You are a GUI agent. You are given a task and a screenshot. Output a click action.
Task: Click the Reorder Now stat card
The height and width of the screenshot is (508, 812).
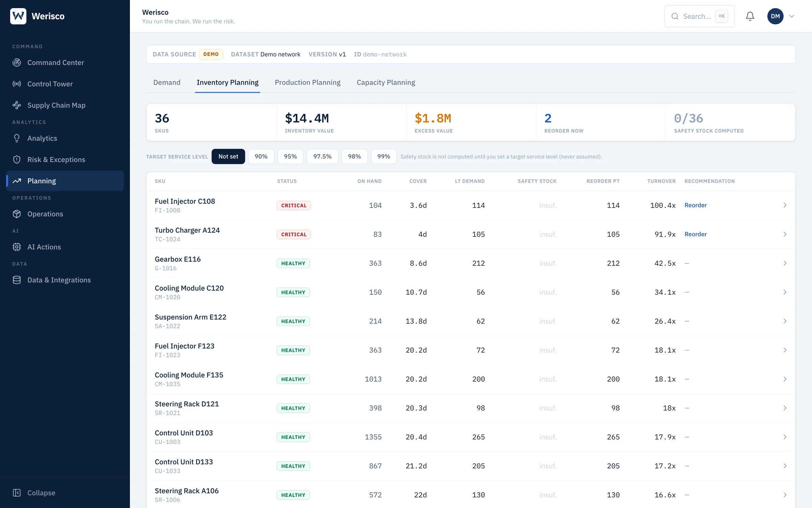click(601, 122)
